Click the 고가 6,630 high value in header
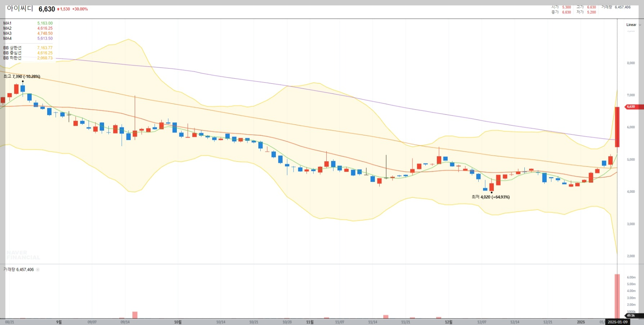644x325 pixels. pos(591,7)
